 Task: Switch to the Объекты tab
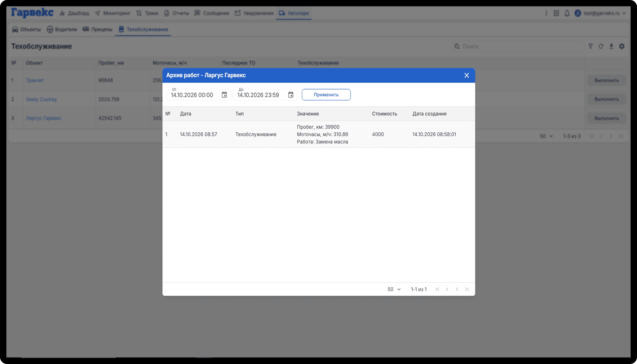click(x=26, y=29)
